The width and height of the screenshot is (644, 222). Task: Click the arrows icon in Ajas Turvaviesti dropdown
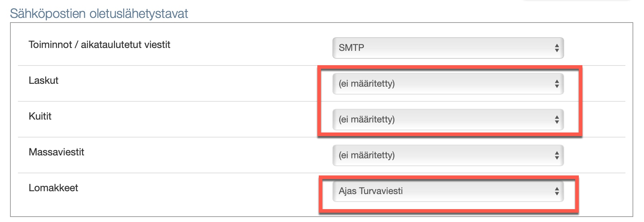point(557,191)
